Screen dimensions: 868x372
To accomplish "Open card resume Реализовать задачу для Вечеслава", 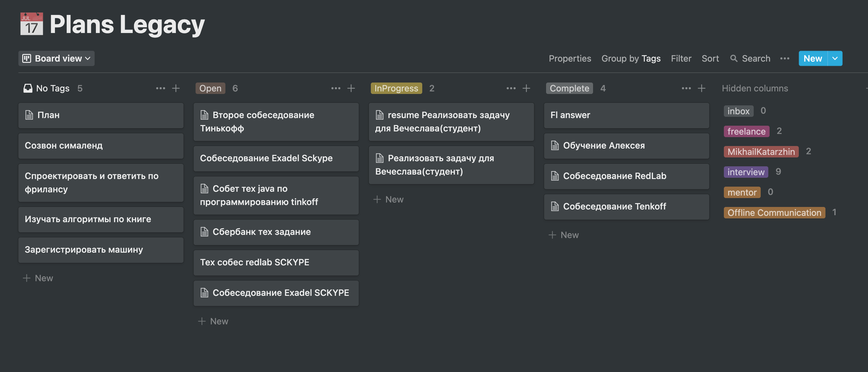I will (x=451, y=122).
